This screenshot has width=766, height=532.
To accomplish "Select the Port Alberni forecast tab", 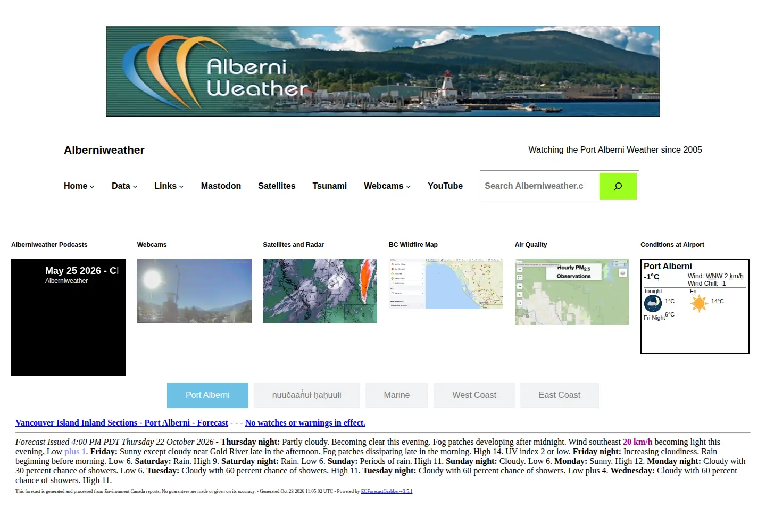I will tap(207, 395).
